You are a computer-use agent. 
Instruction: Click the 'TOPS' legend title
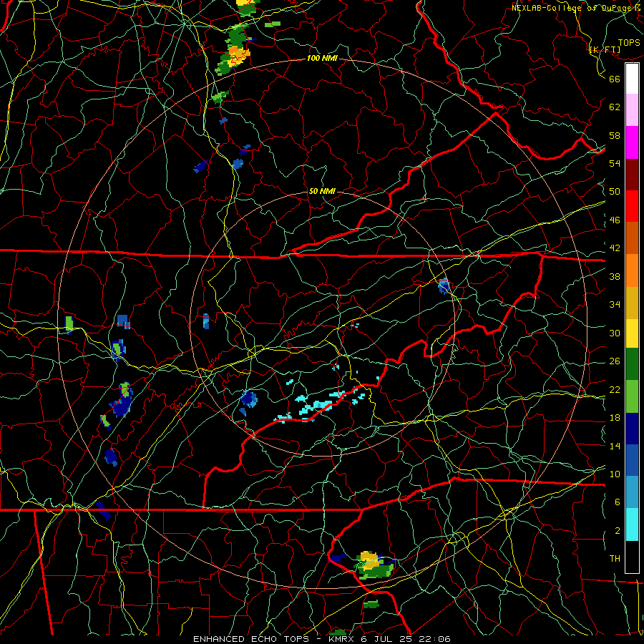[x=629, y=43]
